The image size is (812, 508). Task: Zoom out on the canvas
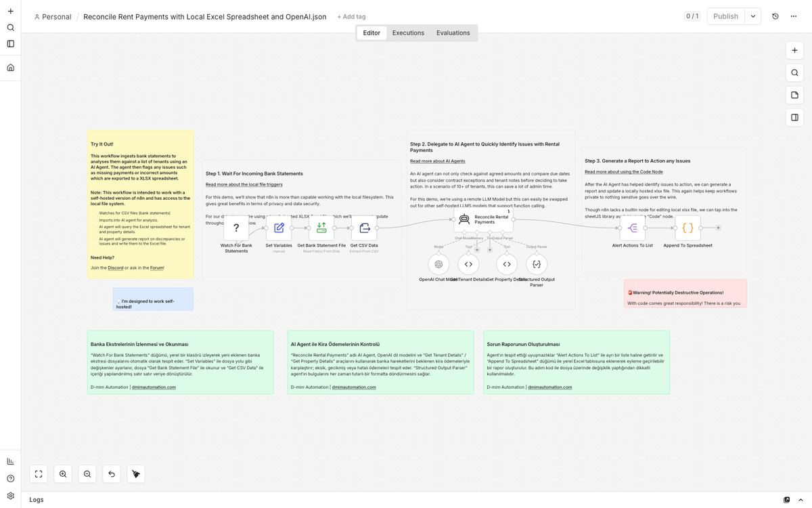[x=87, y=474]
